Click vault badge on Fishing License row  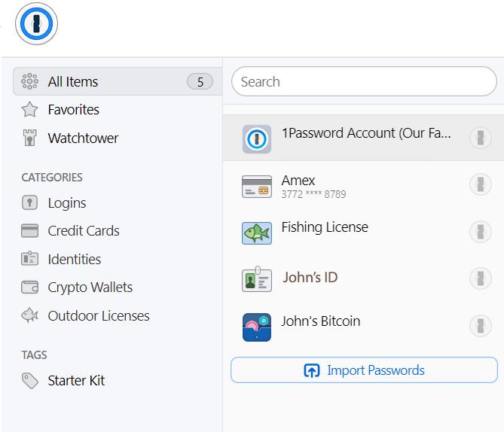480,232
